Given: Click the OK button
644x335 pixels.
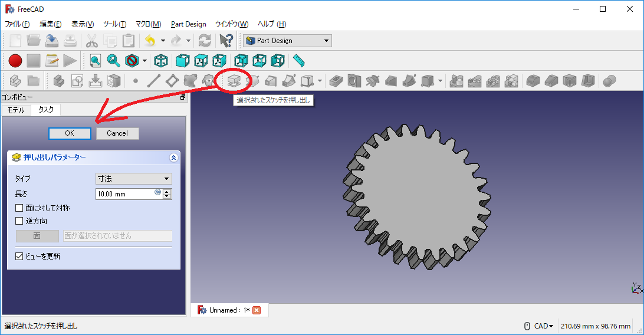Looking at the screenshot, I should [x=70, y=133].
